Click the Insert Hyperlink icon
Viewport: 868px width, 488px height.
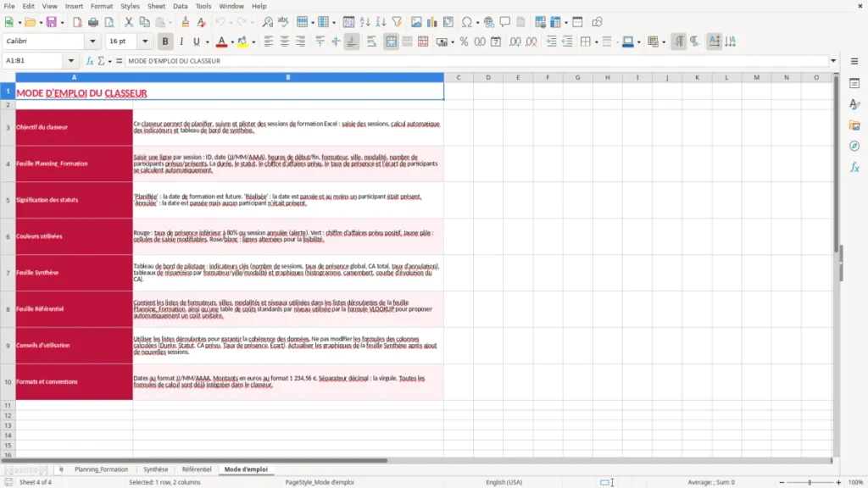click(489, 22)
